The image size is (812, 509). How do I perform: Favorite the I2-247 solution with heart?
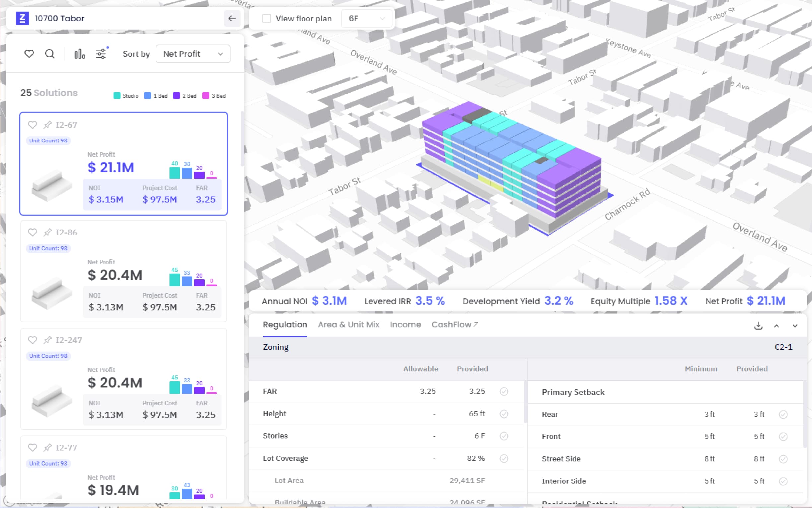[33, 340]
